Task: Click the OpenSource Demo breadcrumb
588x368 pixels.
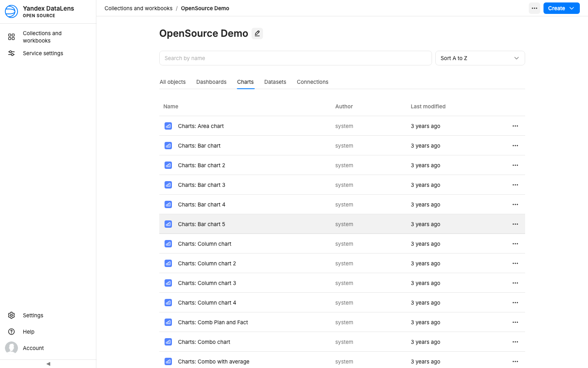Action: pyautogui.click(x=205, y=8)
